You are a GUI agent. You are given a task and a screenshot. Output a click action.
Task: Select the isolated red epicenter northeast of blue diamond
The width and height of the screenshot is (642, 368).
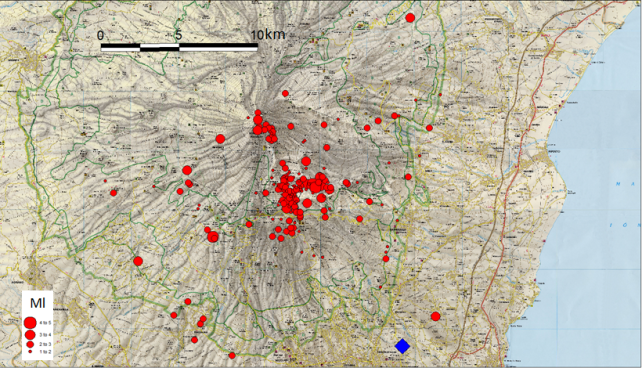pos(436,316)
